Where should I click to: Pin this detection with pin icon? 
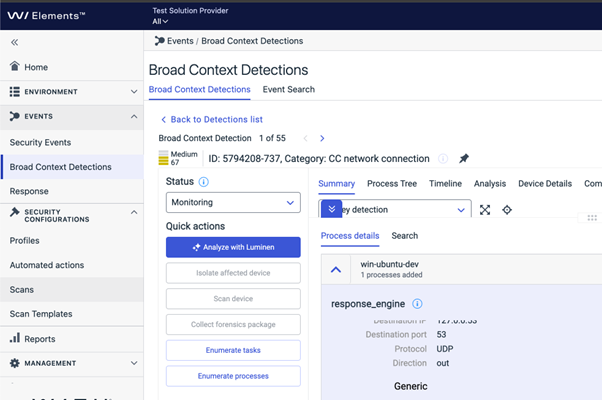(x=464, y=159)
